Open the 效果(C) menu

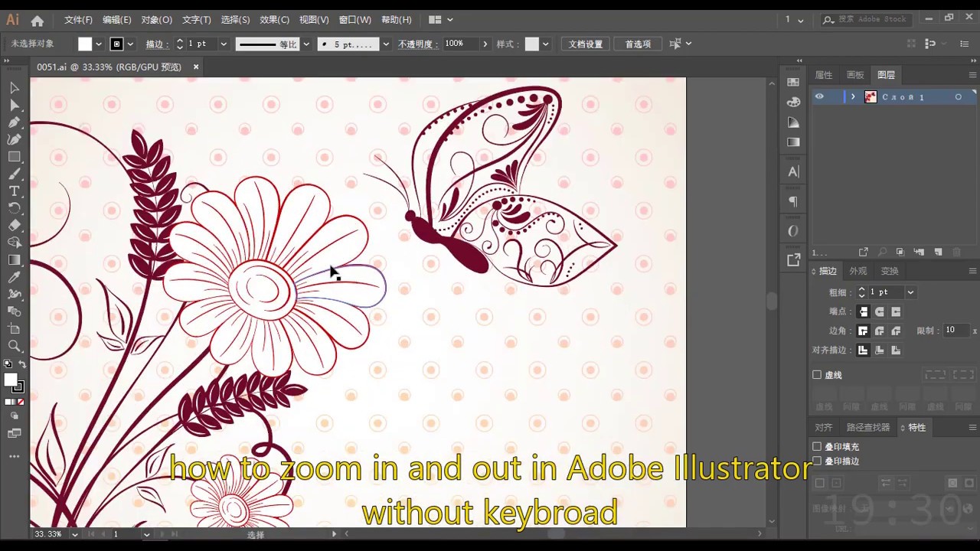click(274, 20)
